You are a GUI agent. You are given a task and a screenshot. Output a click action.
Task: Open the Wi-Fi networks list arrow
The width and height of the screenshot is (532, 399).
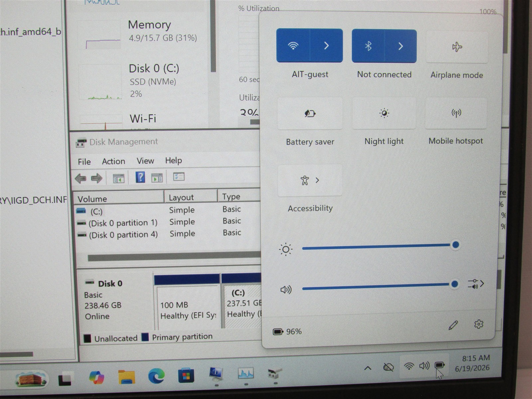tap(327, 46)
